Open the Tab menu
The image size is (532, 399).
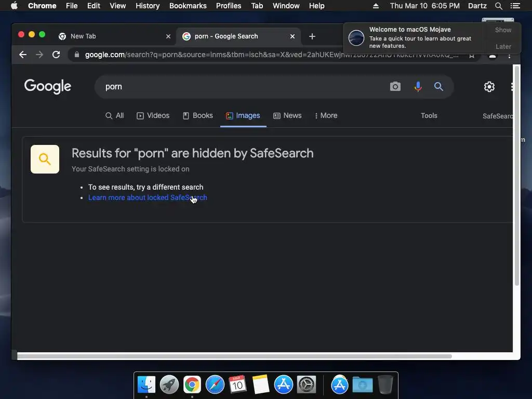click(257, 6)
